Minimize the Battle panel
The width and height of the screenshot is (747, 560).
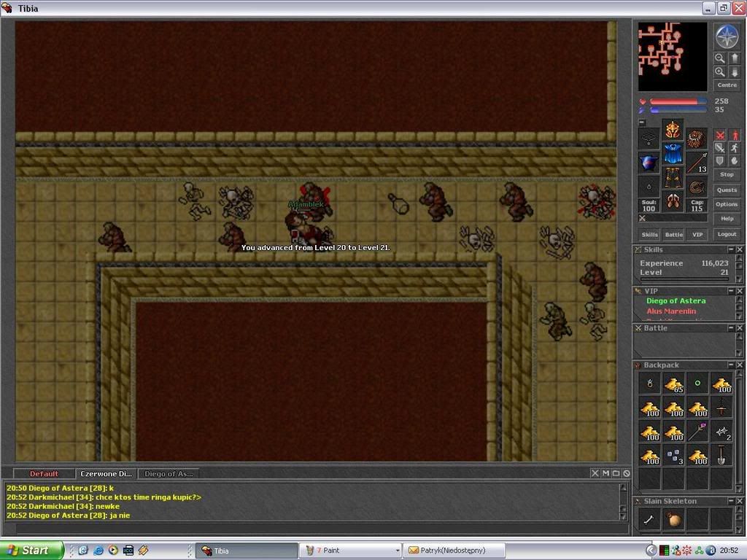click(730, 328)
